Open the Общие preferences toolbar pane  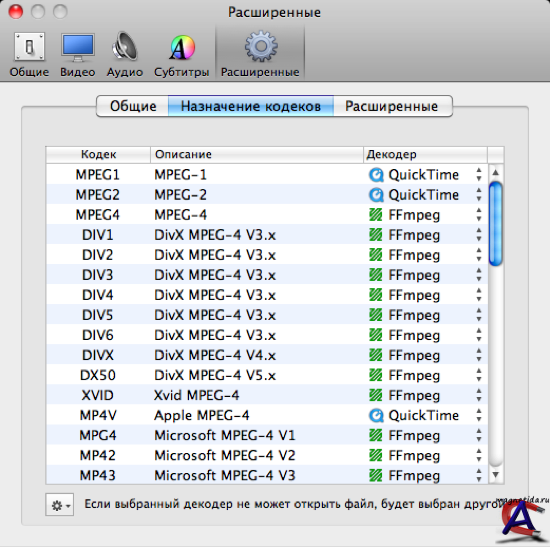pyautogui.click(x=29, y=54)
